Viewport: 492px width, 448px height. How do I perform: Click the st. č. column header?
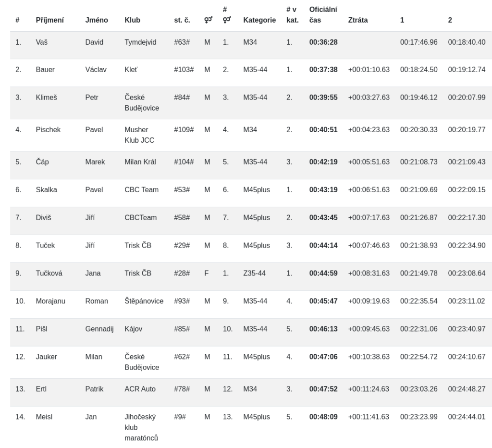(x=182, y=21)
